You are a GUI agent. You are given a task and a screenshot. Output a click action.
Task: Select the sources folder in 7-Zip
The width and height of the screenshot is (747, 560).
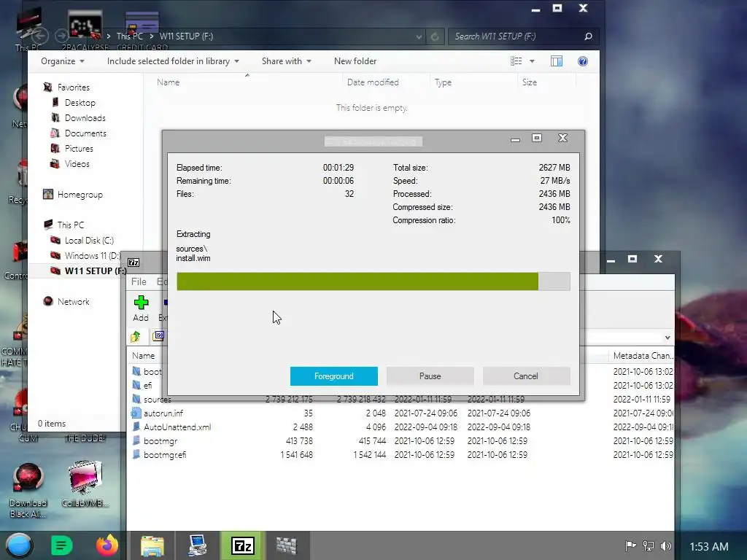(x=158, y=399)
